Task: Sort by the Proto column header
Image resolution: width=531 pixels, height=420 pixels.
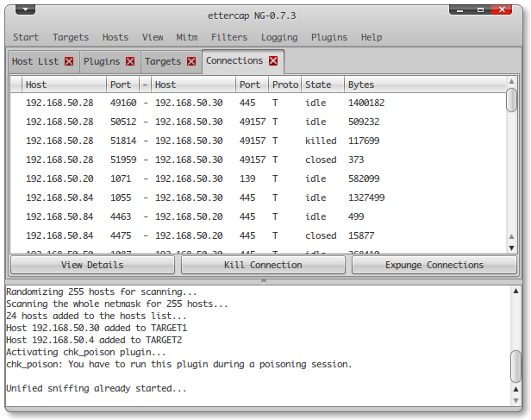Action: click(x=285, y=85)
